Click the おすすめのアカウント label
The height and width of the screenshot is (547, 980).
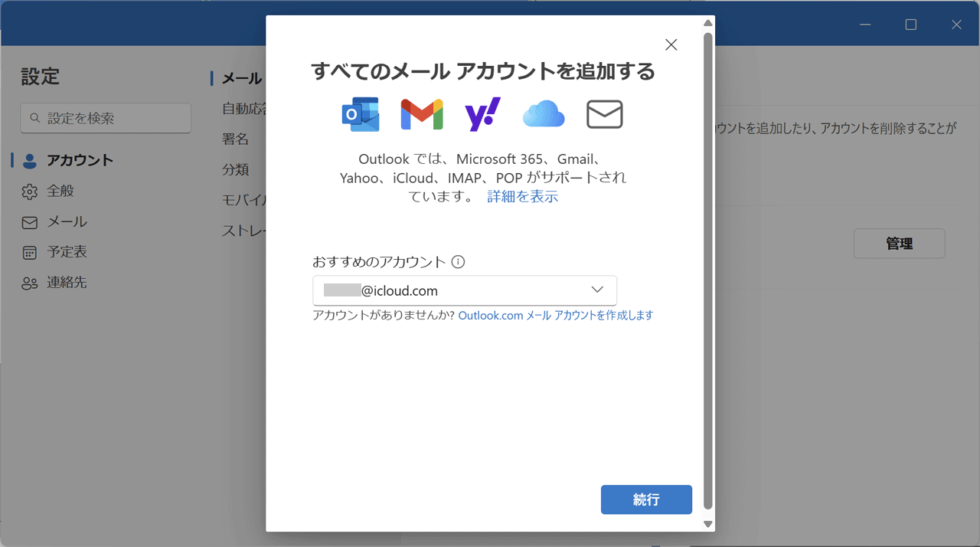(379, 262)
